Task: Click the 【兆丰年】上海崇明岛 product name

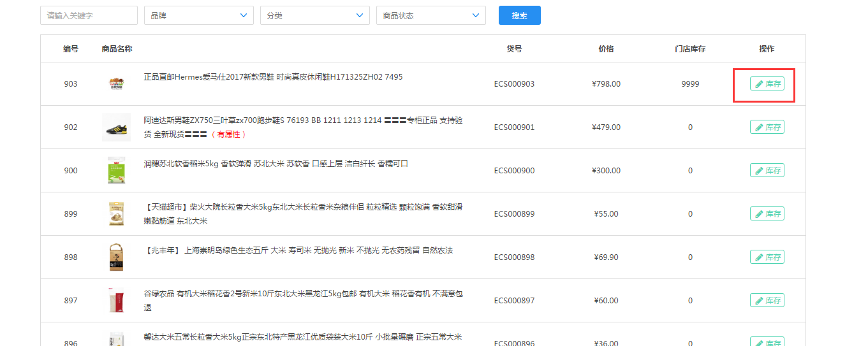Action: coord(298,250)
